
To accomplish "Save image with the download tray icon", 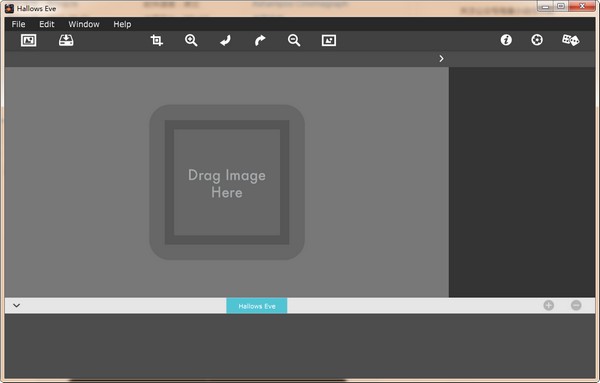I will (66, 40).
